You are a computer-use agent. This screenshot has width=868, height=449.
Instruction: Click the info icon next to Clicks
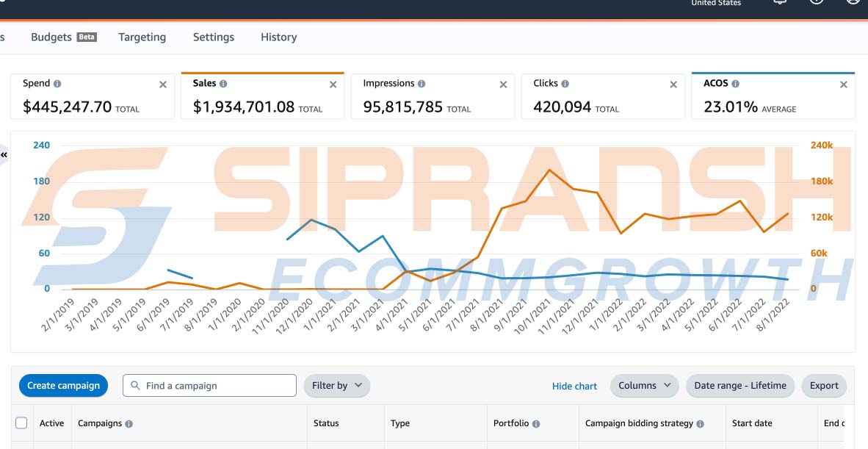[565, 84]
